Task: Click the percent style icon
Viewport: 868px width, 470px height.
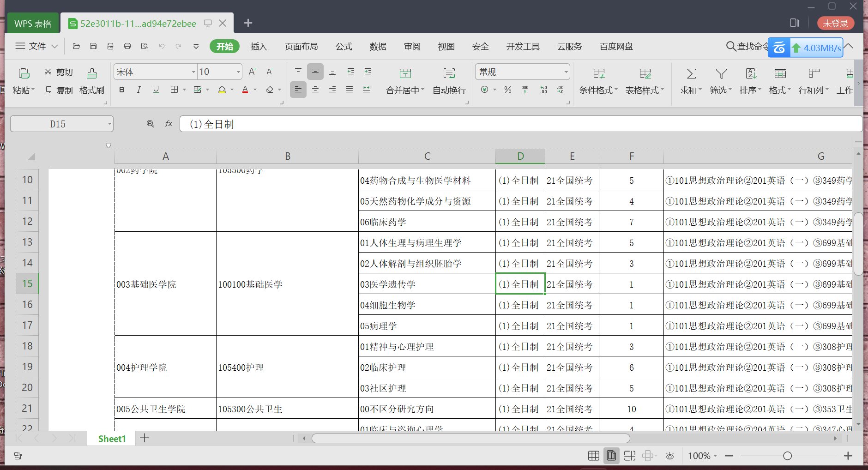Action: pos(507,90)
